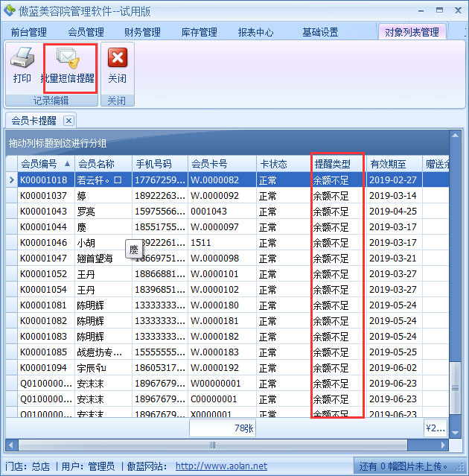Close the 会员卡提醒 document tab
This screenshot has height=476, width=469.
pos(68,120)
